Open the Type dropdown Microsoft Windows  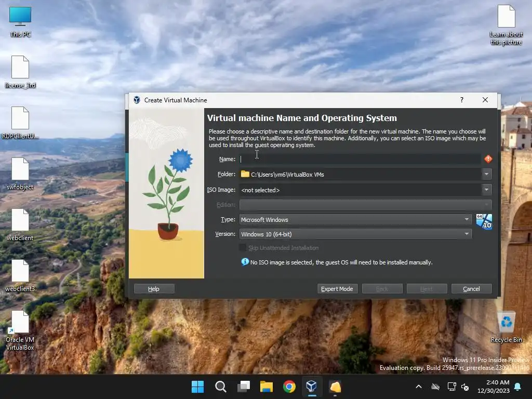pos(355,220)
